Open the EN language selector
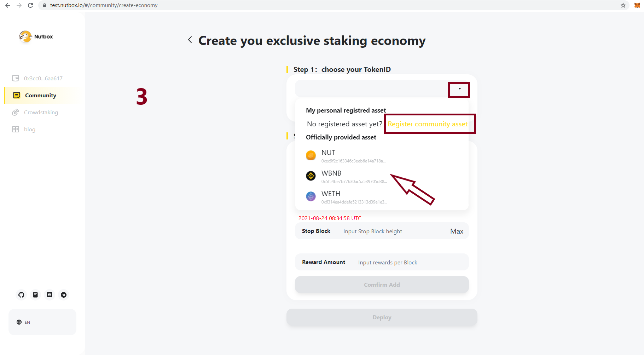This screenshot has width=644, height=355. (24, 322)
